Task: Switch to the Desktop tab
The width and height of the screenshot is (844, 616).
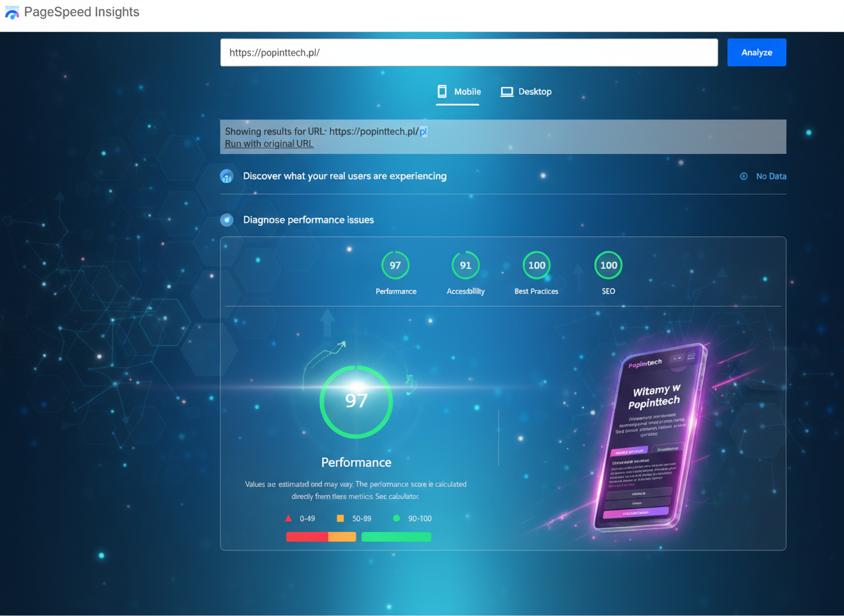Action: [526, 92]
